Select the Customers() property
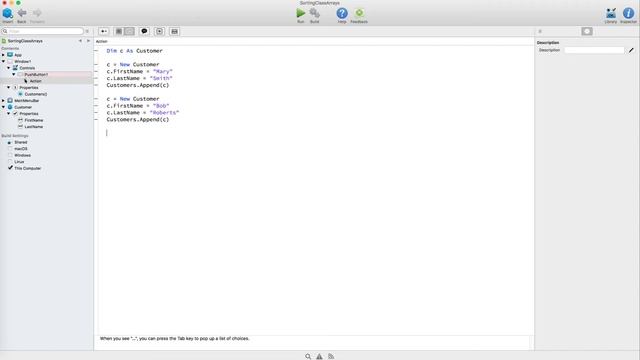 pyautogui.click(x=36, y=94)
